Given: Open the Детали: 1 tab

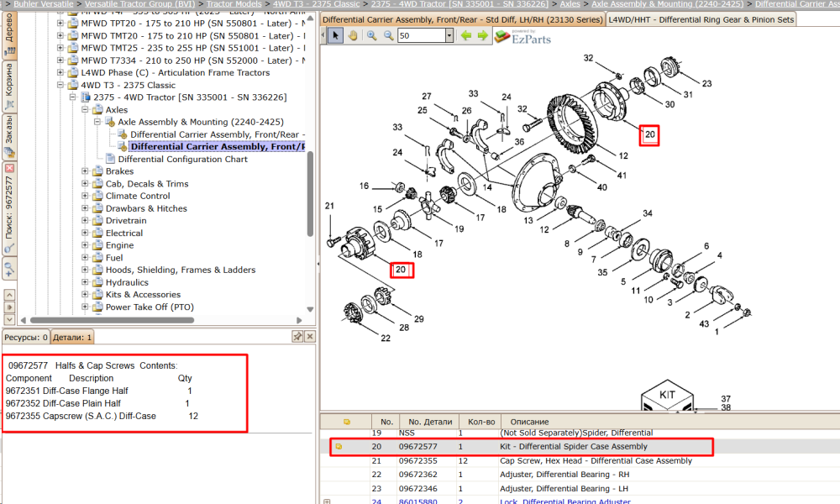Looking at the screenshot, I should coord(72,338).
